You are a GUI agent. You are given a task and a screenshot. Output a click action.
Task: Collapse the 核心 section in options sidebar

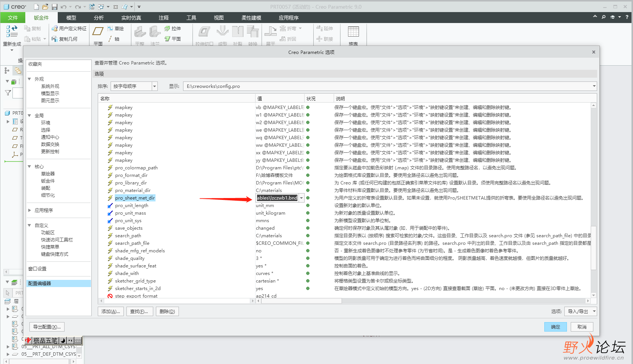(x=29, y=166)
